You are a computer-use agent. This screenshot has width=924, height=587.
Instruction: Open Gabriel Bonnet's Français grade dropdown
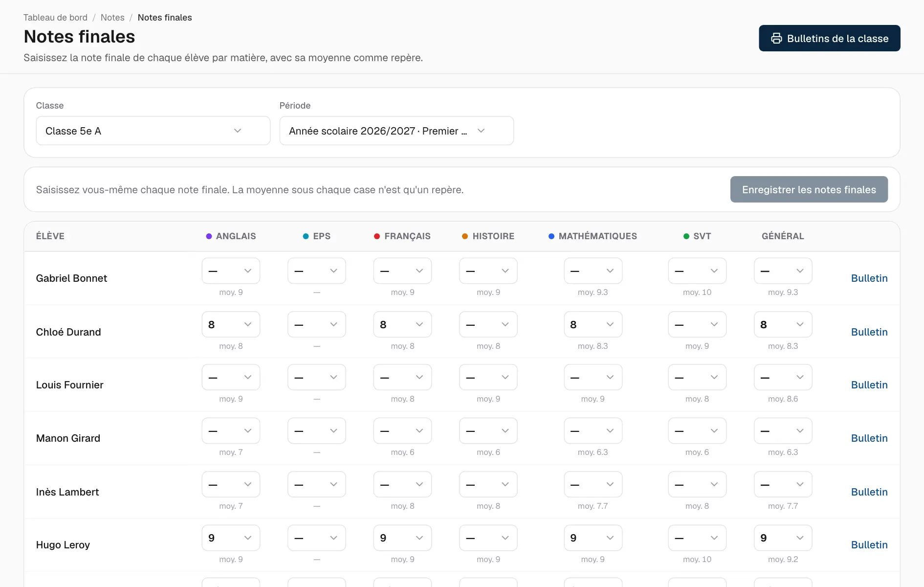tap(402, 271)
